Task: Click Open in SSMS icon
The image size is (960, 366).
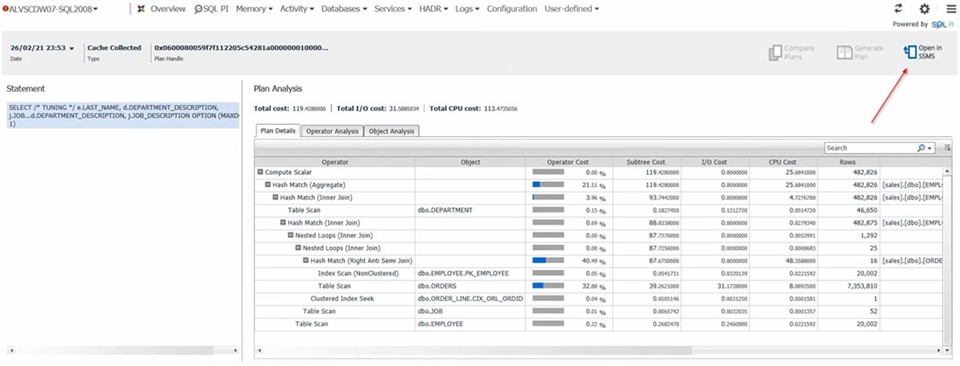Action: pos(910,53)
